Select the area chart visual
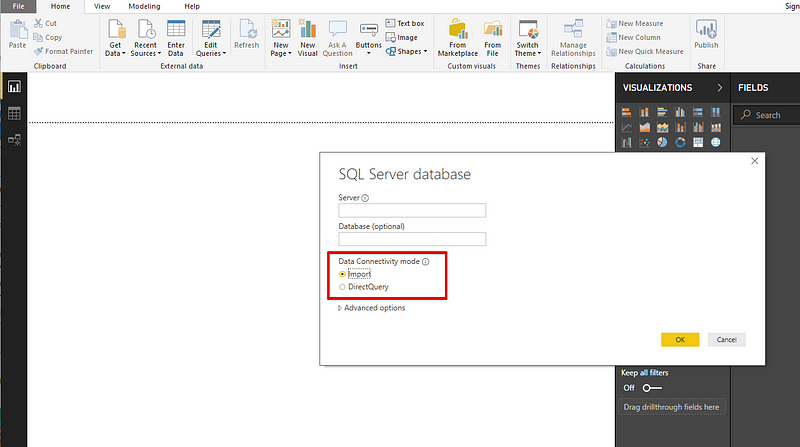The width and height of the screenshot is (800, 447). [644, 128]
